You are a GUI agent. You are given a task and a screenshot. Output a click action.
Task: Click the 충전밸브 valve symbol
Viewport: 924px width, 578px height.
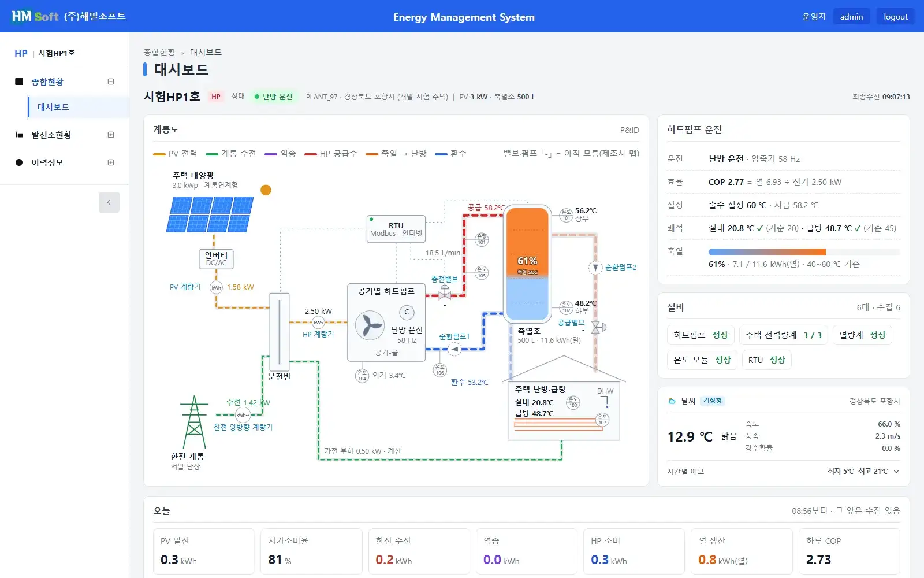click(x=445, y=294)
